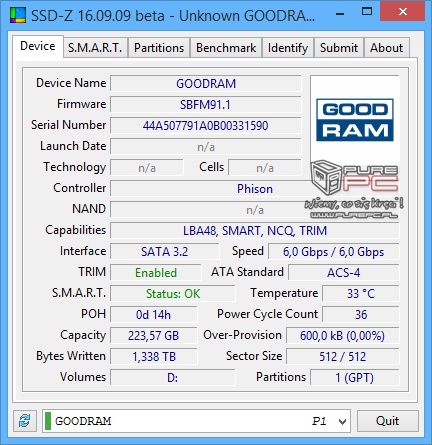Minimize the SSD-Z window

(340, 13)
